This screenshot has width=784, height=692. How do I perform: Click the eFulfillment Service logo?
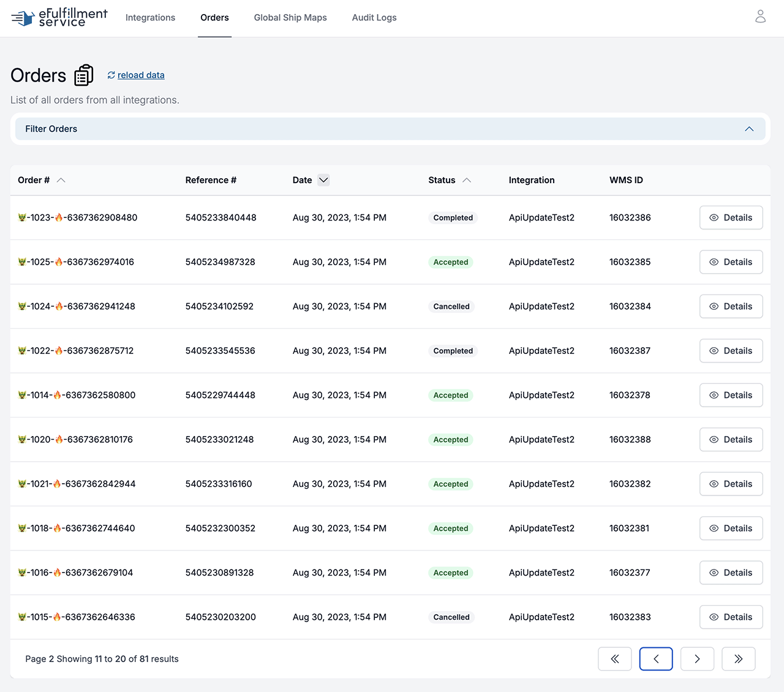point(58,18)
